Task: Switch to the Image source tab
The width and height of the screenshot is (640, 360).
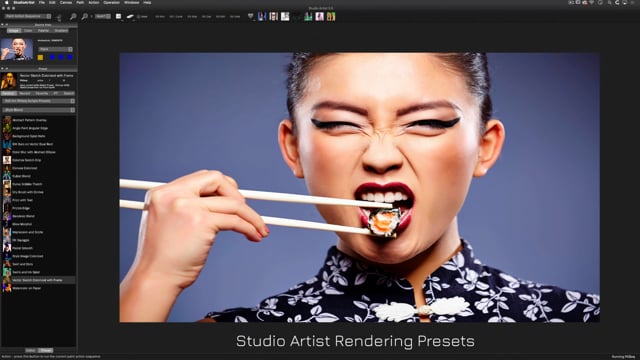Action: click(13, 31)
